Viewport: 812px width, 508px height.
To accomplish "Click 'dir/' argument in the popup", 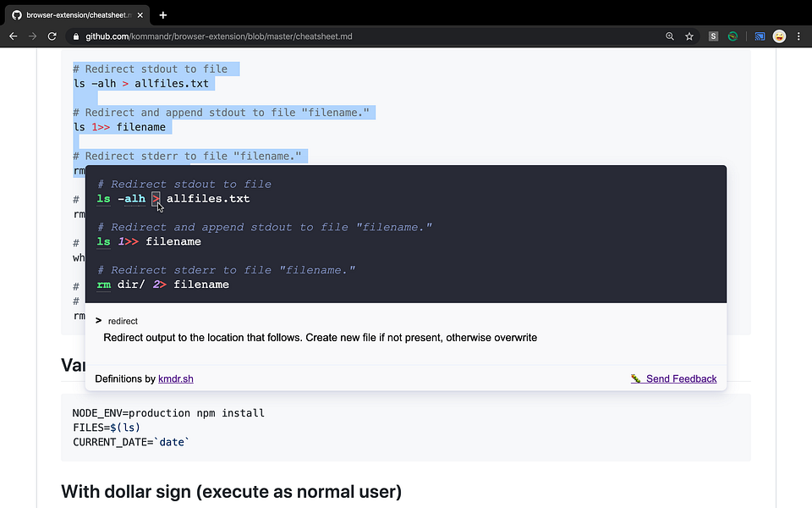I will (132, 284).
